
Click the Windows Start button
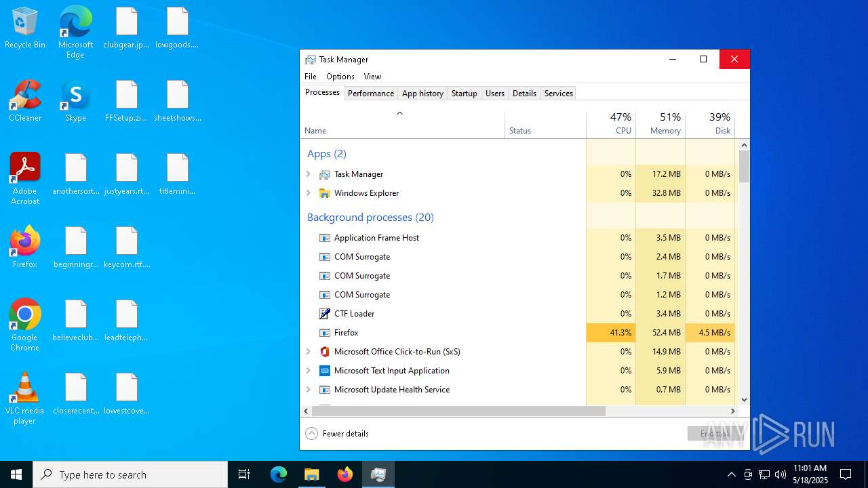(x=16, y=474)
